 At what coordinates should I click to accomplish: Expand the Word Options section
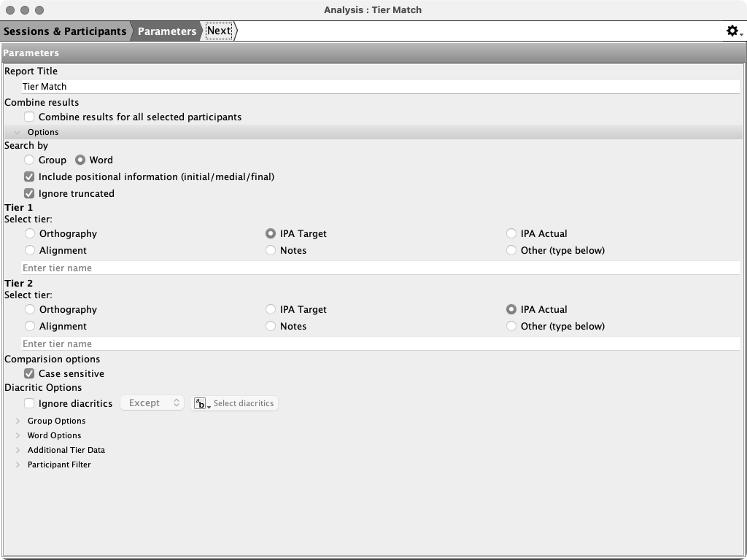coord(18,435)
